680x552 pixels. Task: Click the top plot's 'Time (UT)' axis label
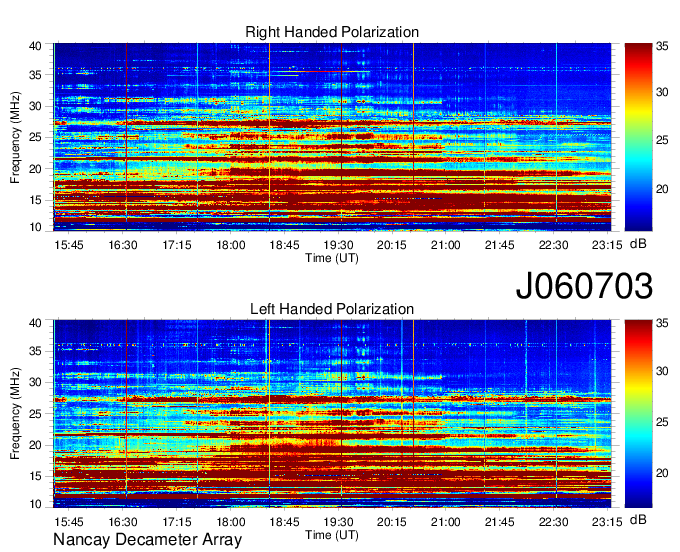(332, 258)
